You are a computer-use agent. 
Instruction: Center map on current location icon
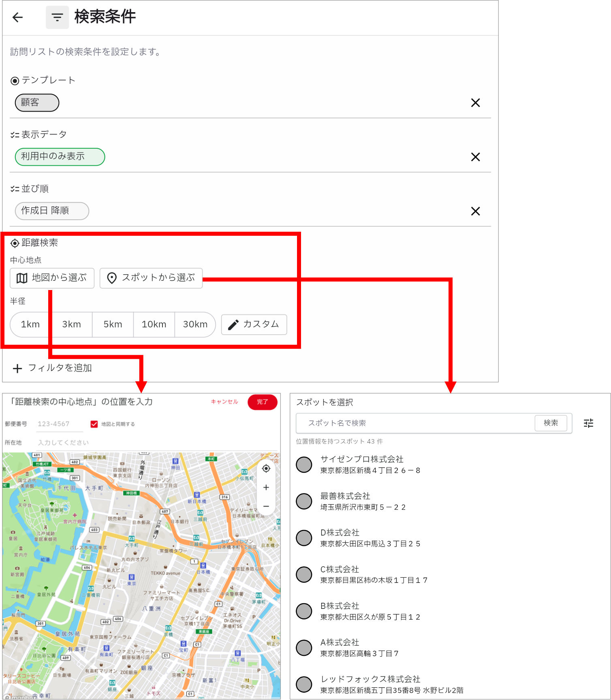(x=266, y=469)
